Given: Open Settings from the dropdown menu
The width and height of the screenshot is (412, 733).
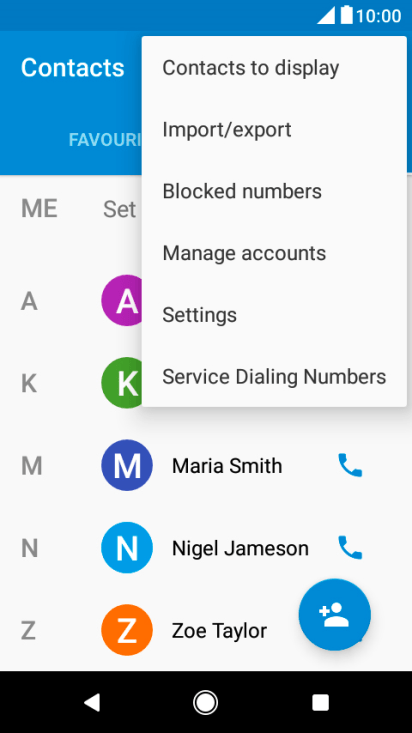Looking at the screenshot, I should pyautogui.click(x=274, y=315).
